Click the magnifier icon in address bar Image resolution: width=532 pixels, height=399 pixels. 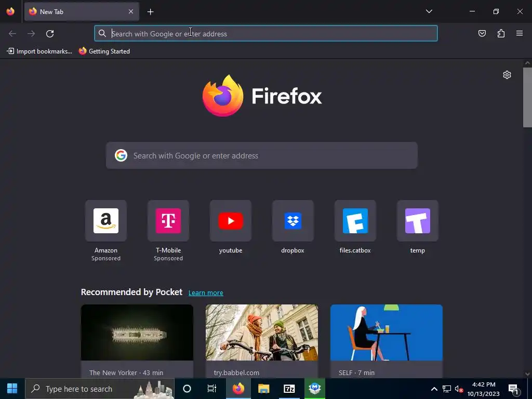pyautogui.click(x=102, y=33)
